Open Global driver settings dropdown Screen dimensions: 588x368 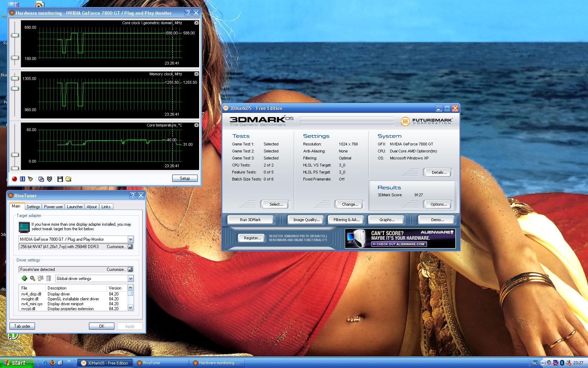coord(131,279)
